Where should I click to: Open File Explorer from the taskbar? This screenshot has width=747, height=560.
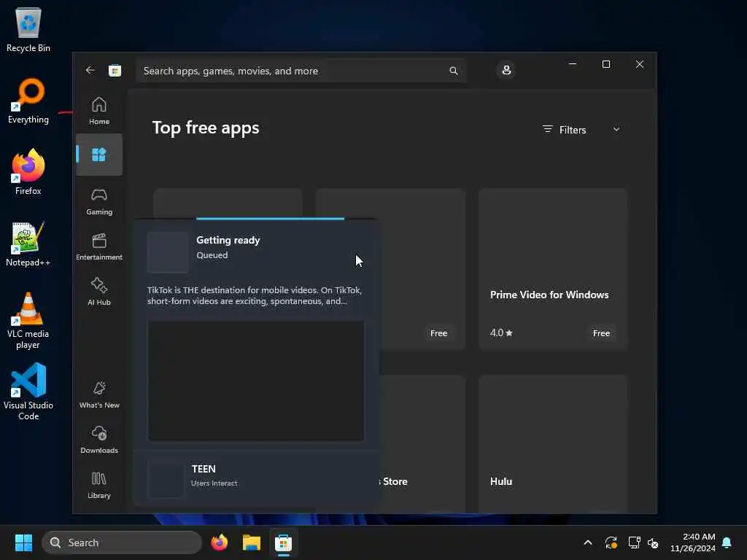coord(252,542)
